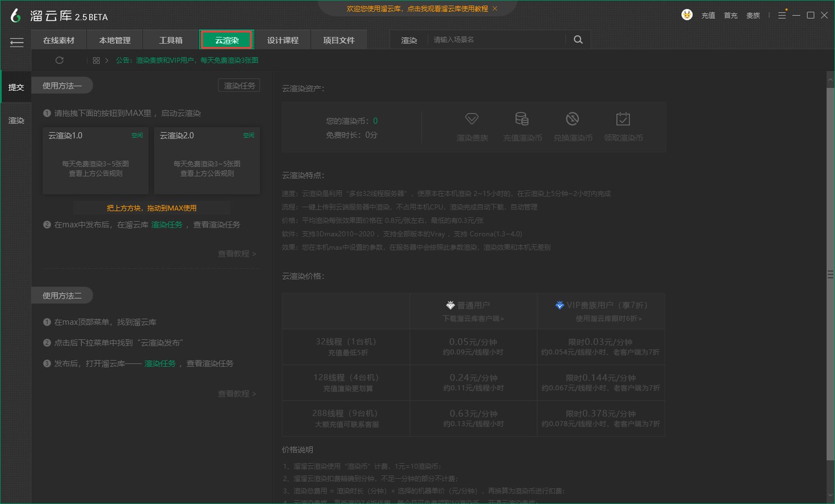Close the welcome tutorial banner
This screenshot has height=504, width=835.
click(x=495, y=9)
